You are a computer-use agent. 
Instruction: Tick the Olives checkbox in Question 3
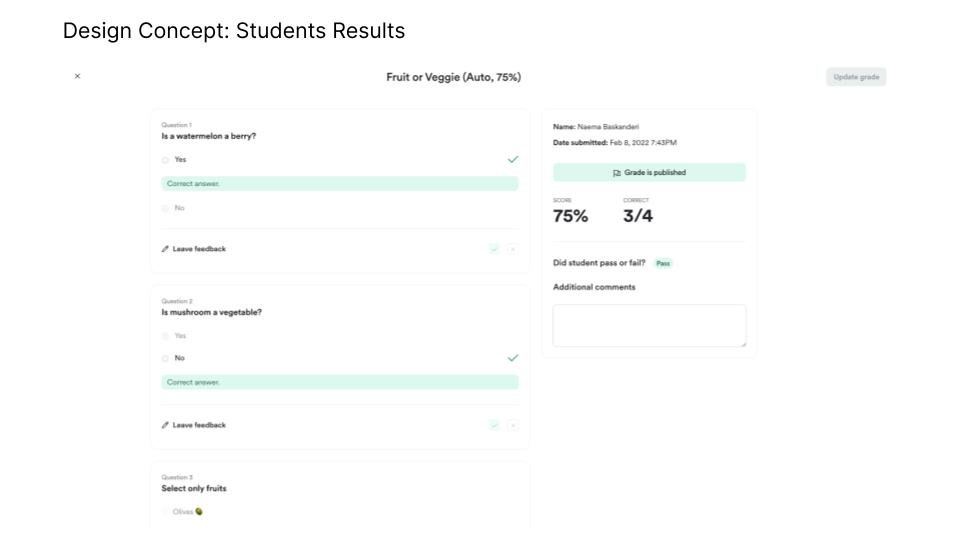[165, 512]
